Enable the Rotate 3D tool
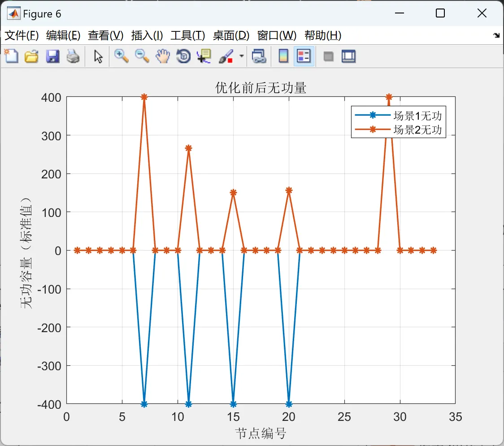 183,56
